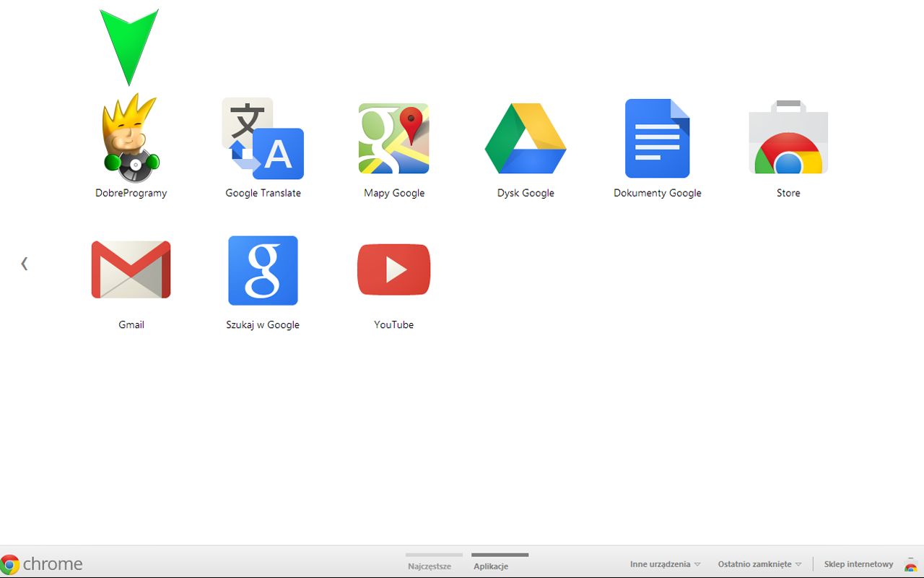This screenshot has width=924, height=578.
Task: Click the DobreProgramy label text
Action: point(131,193)
